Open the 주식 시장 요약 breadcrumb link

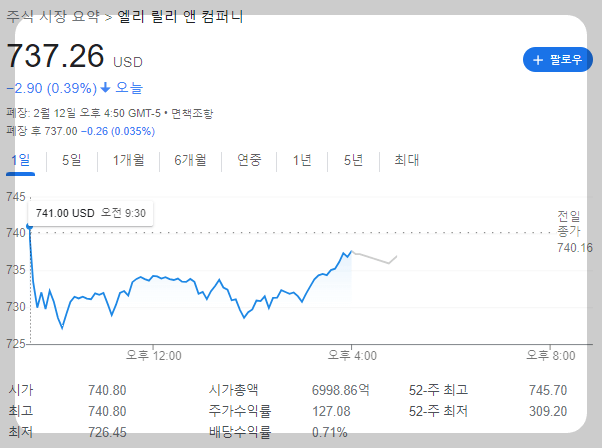click(53, 16)
